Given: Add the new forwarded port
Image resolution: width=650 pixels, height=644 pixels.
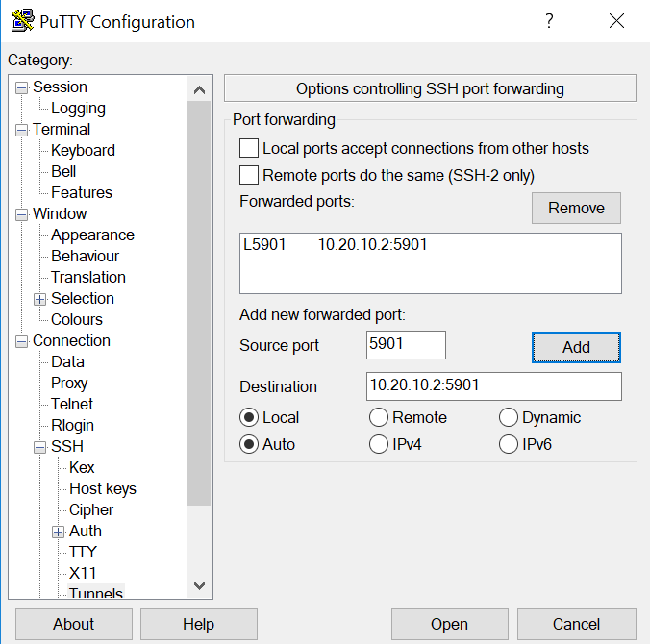Looking at the screenshot, I should pyautogui.click(x=576, y=347).
